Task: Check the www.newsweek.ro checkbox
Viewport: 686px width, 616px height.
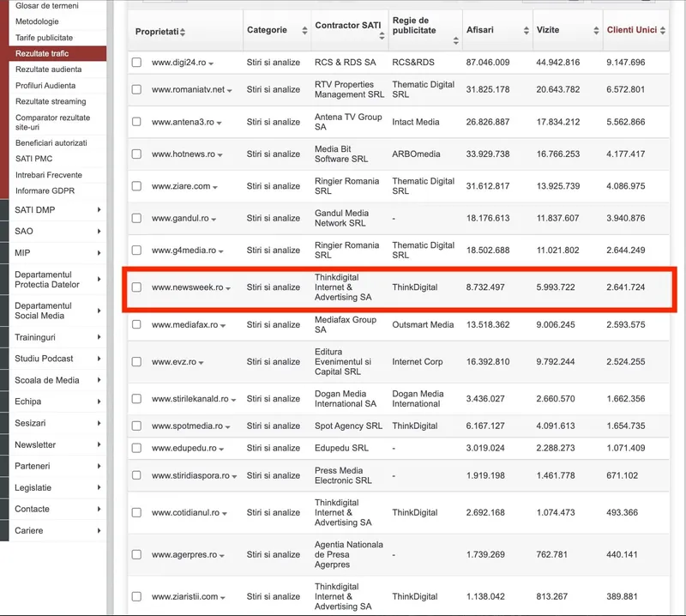Action: click(x=136, y=287)
